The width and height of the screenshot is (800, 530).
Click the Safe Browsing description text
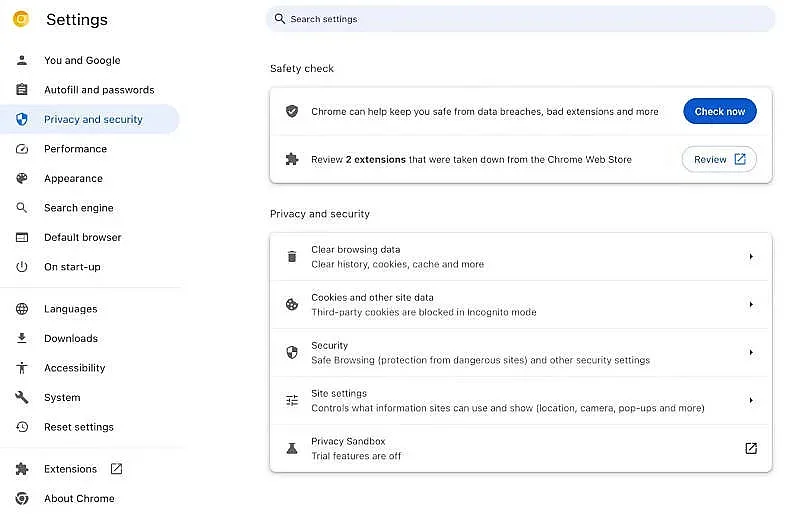[x=480, y=360]
